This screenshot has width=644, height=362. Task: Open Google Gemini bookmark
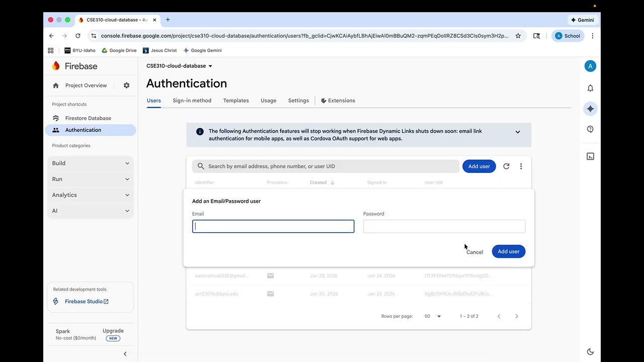tap(202, 50)
